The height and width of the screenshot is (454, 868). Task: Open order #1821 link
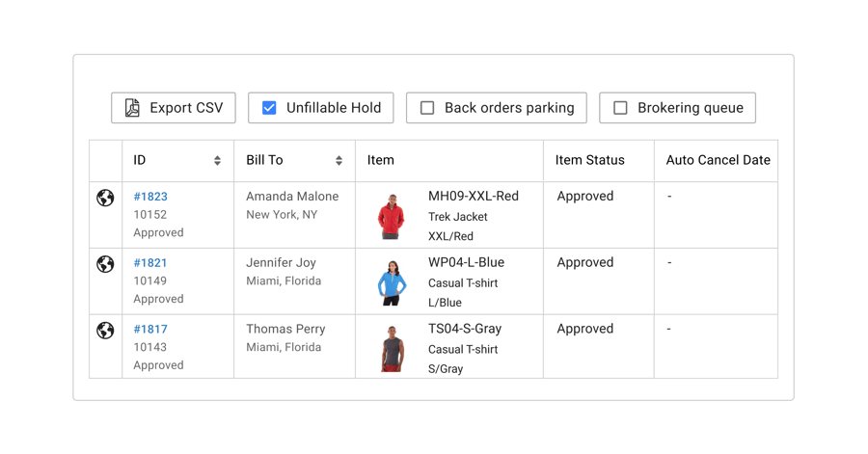(x=150, y=263)
